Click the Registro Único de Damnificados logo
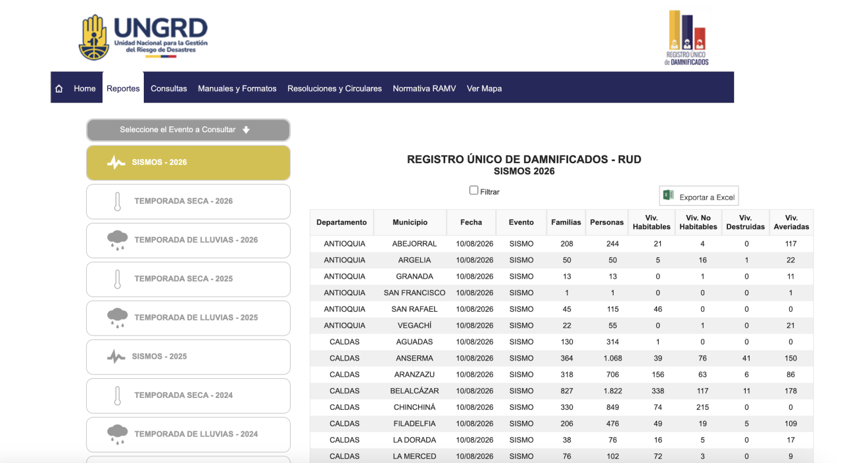This screenshot has height=463, width=868. coord(687,37)
